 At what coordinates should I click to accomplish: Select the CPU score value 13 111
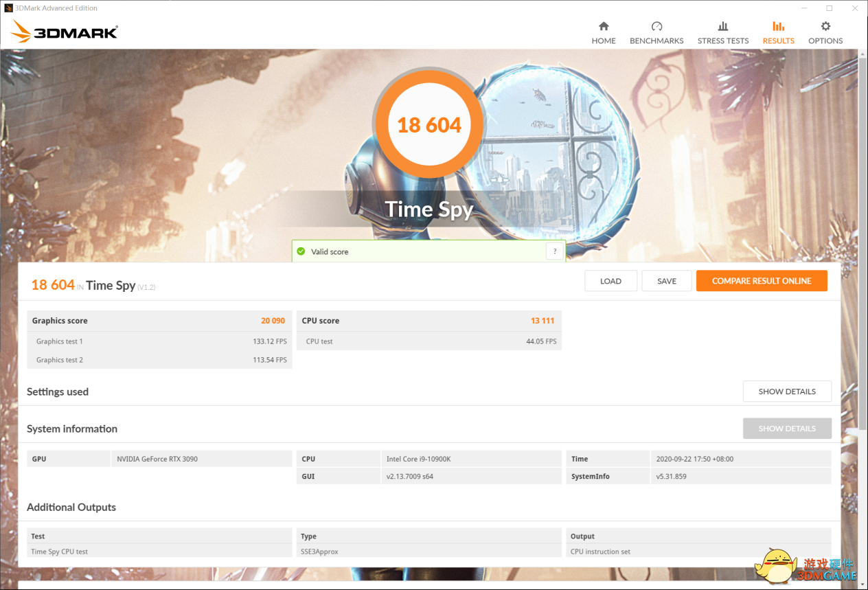(542, 321)
